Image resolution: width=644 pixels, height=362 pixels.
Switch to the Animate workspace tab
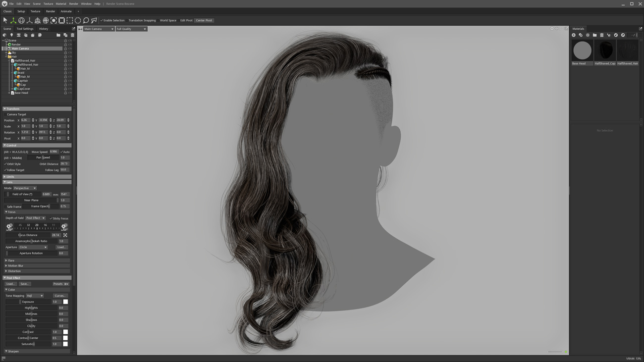[x=66, y=11]
